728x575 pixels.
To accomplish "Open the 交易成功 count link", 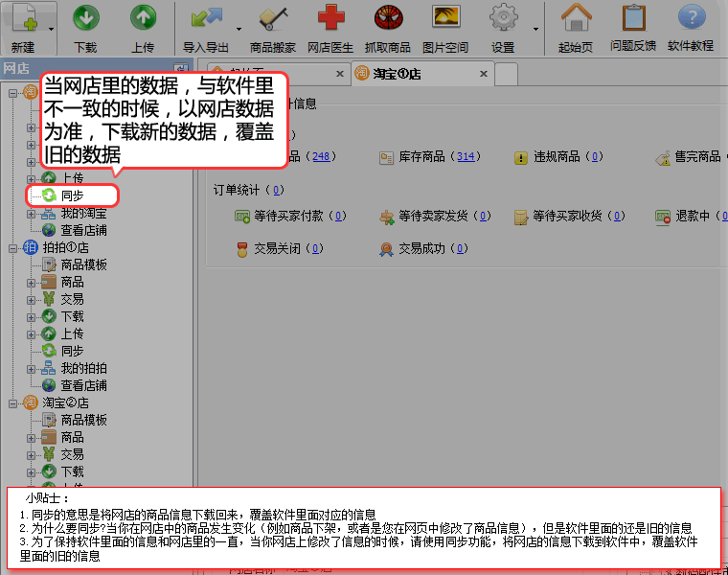I will pos(460,248).
